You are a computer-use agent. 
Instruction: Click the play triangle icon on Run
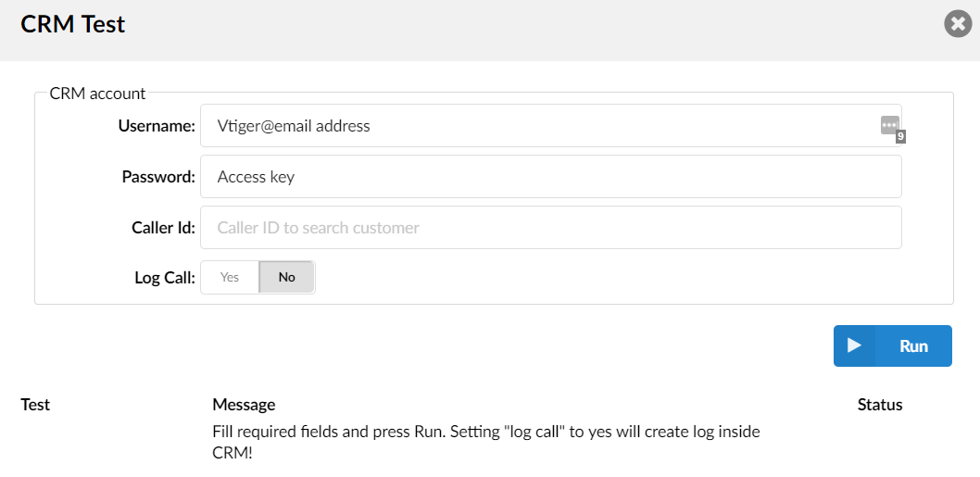click(x=854, y=345)
